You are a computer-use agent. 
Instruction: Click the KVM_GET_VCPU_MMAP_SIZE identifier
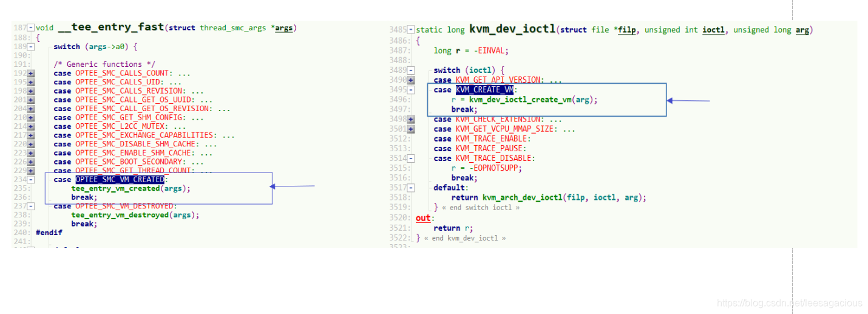(x=504, y=129)
